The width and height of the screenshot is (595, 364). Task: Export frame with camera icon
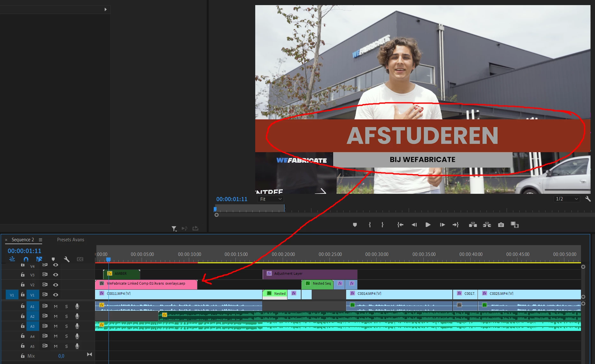(x=501, y=225)
